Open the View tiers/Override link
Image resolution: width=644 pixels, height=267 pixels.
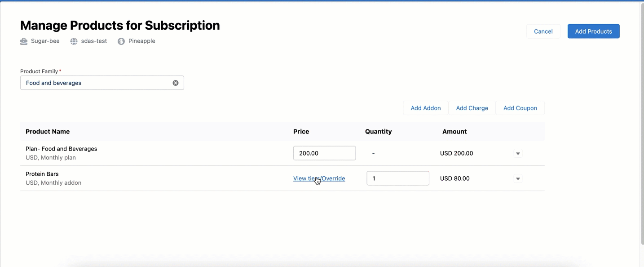[319, 178]
